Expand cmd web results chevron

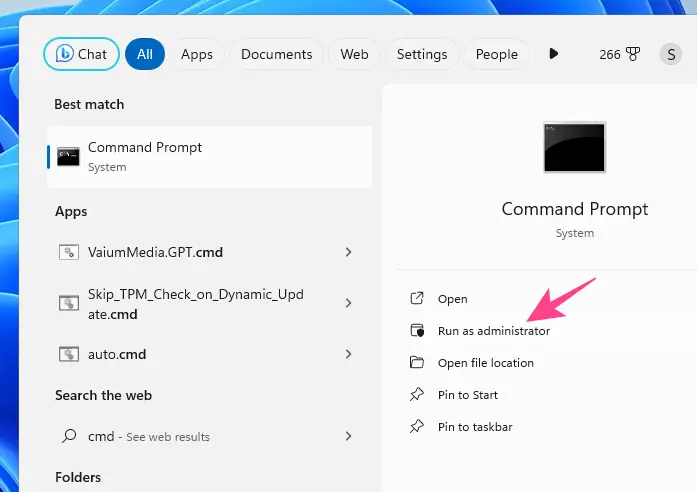pyautogui.click(x=348, y=436)
